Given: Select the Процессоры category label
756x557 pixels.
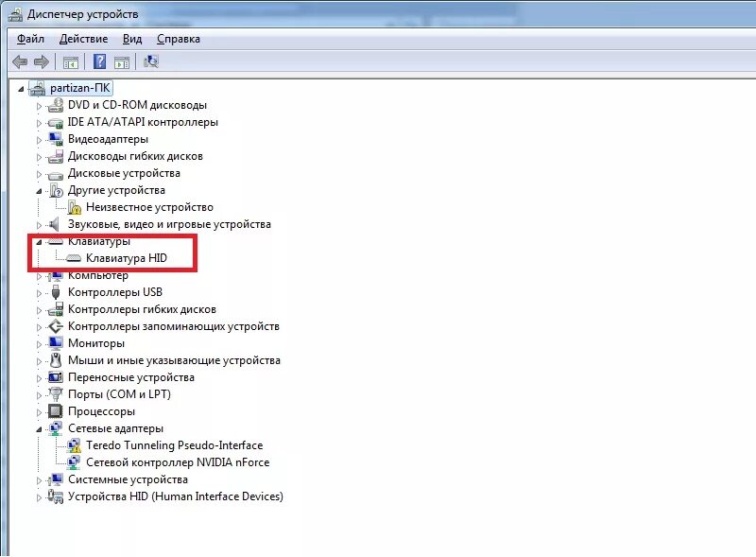Looking at the screenshot, I should tap(101, 411).
